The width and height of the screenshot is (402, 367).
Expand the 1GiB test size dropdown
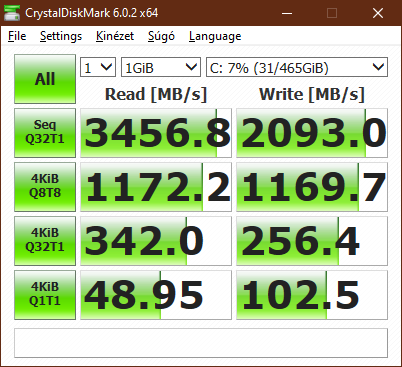[x=161, y=67]
